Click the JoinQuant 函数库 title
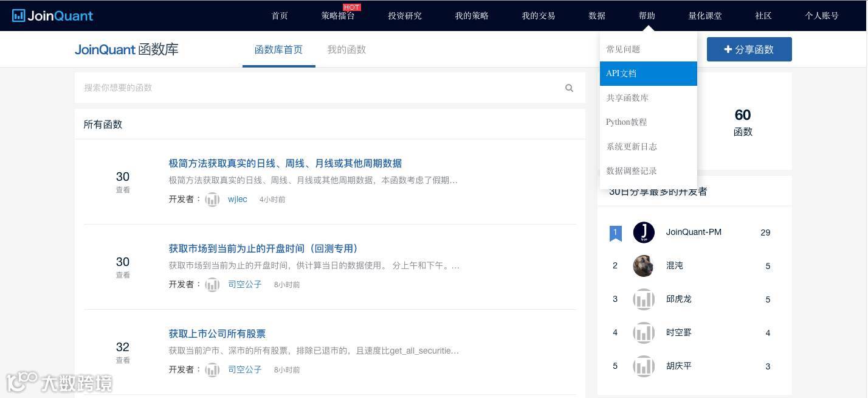 click(126, 50)
